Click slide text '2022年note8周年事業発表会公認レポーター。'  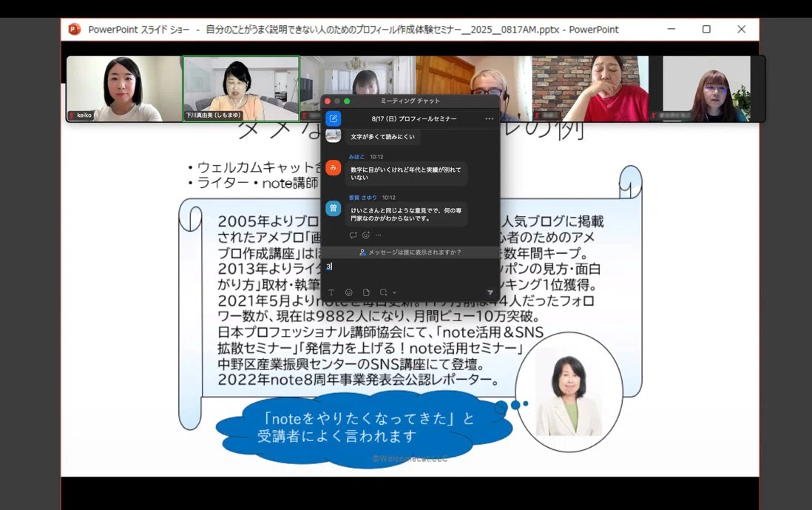(x=359, y=380)
